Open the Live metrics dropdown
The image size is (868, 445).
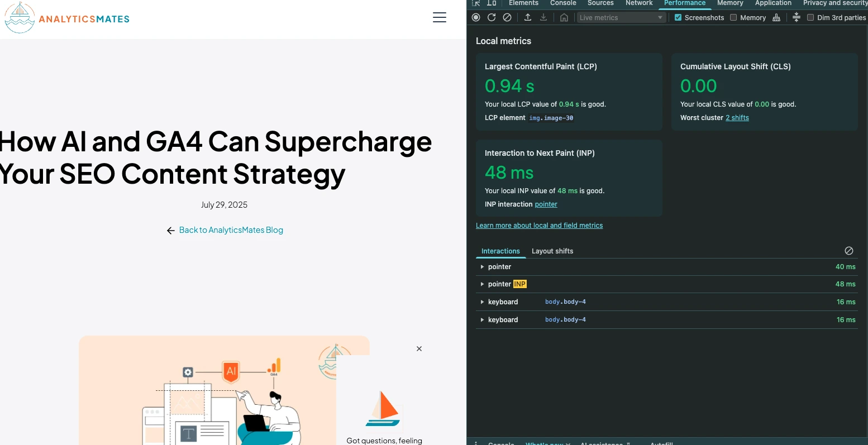pyautogui.click(x=621, y=17)
